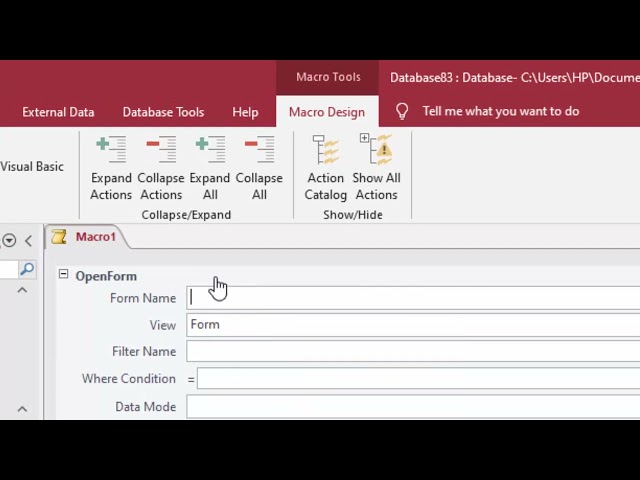Click into the Where Condition field
640x480 pixels.
tap(418, 378)
